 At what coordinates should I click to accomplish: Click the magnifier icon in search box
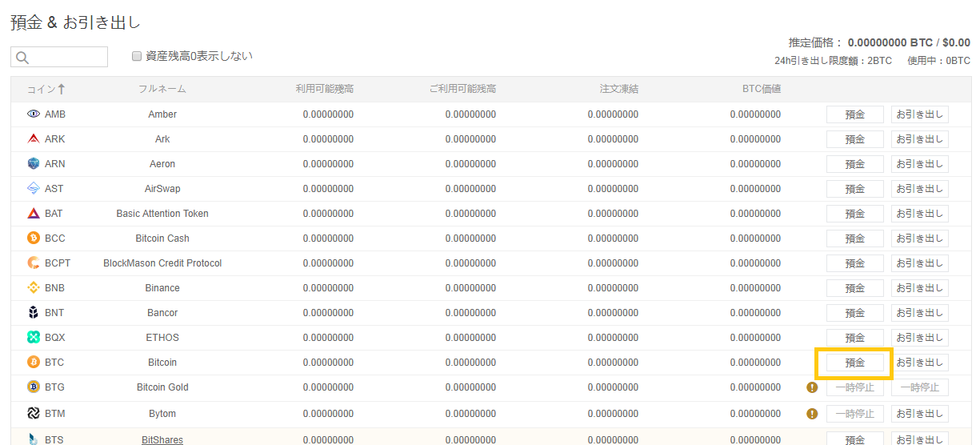point(22,58)
